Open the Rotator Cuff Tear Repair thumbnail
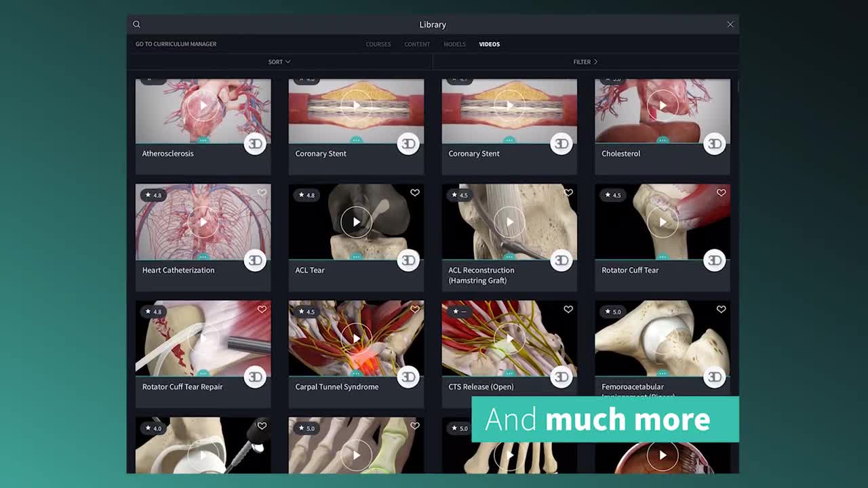Screen dimensions: 868x488 click(203, 338)
